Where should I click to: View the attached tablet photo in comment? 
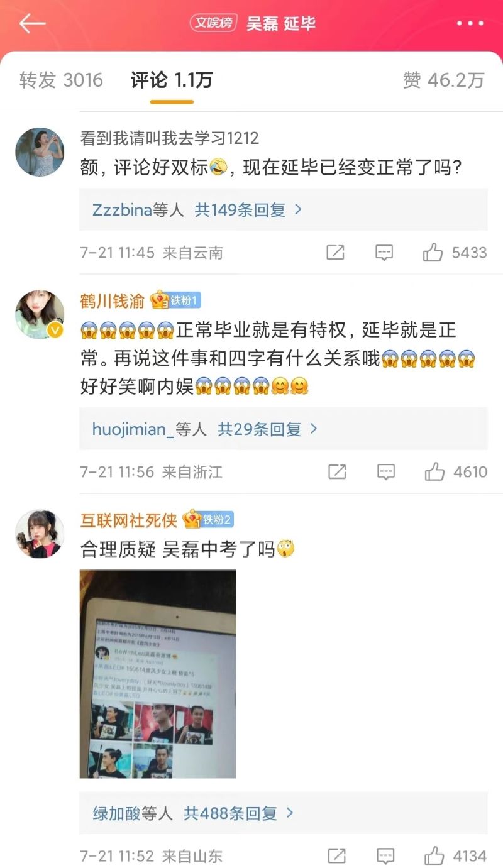[x=158, y=674]
